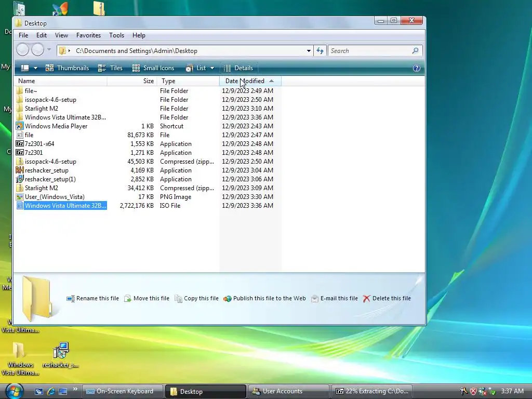Select the 81,673 KB 'file' icon
The image size is (532, 399).
(20, 135)
